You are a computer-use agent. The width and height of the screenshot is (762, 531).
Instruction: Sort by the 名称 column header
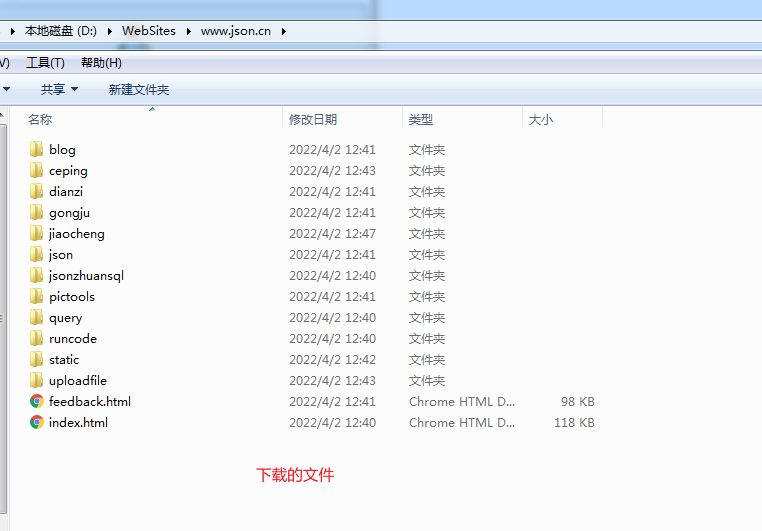click(x=40, y=120)
